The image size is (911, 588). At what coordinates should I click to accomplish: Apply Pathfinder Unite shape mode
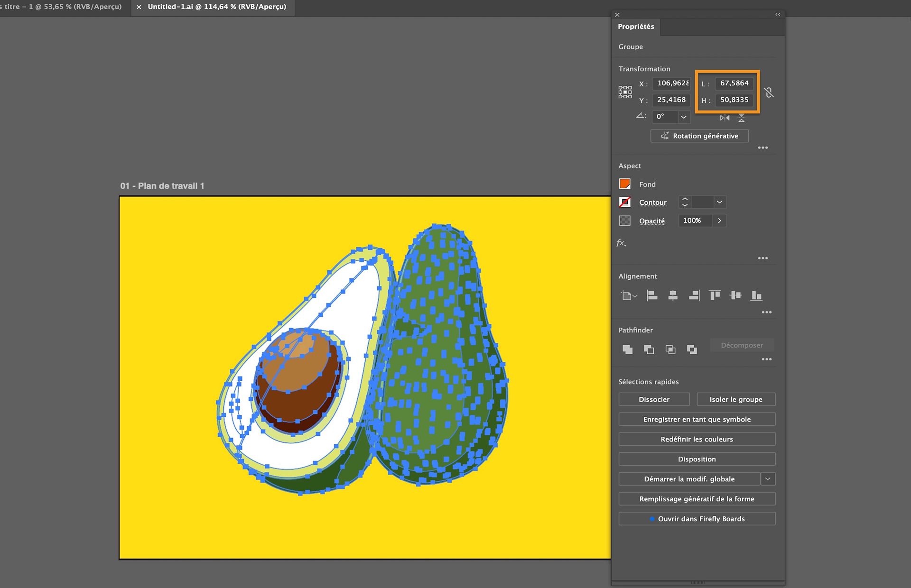(x=627, y=349)
